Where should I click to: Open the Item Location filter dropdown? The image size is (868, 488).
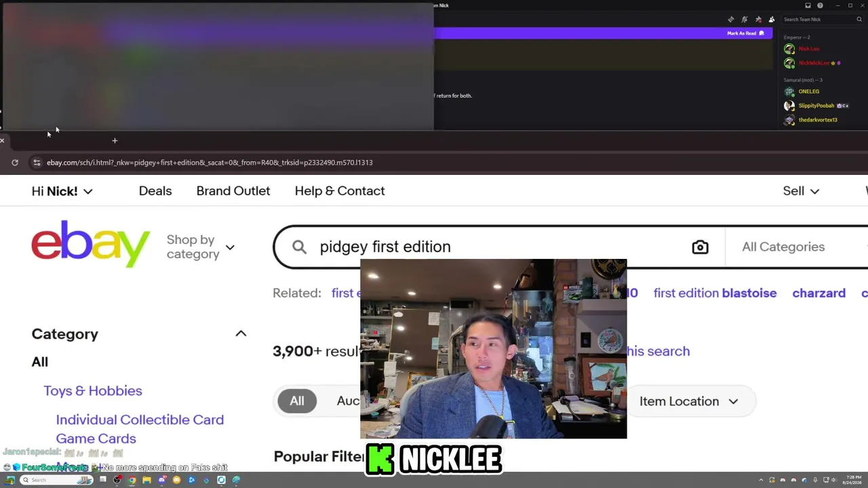[x=688, y=401]
